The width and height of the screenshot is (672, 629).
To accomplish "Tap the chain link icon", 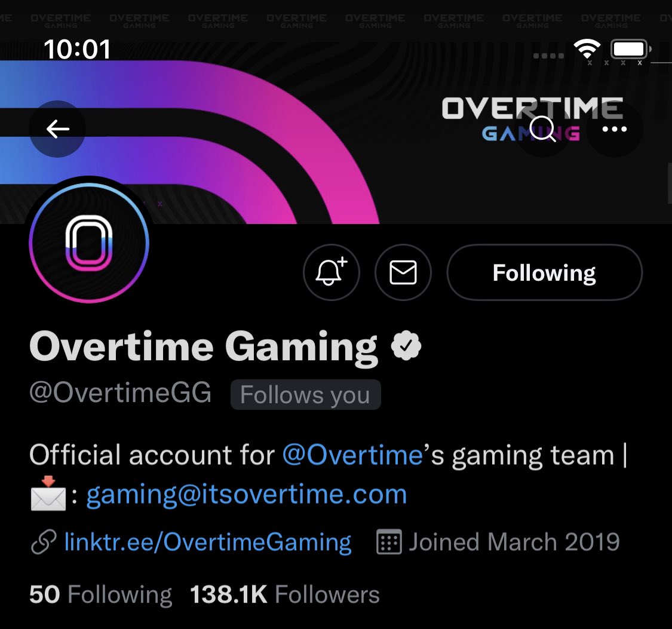I will point(44,542).
